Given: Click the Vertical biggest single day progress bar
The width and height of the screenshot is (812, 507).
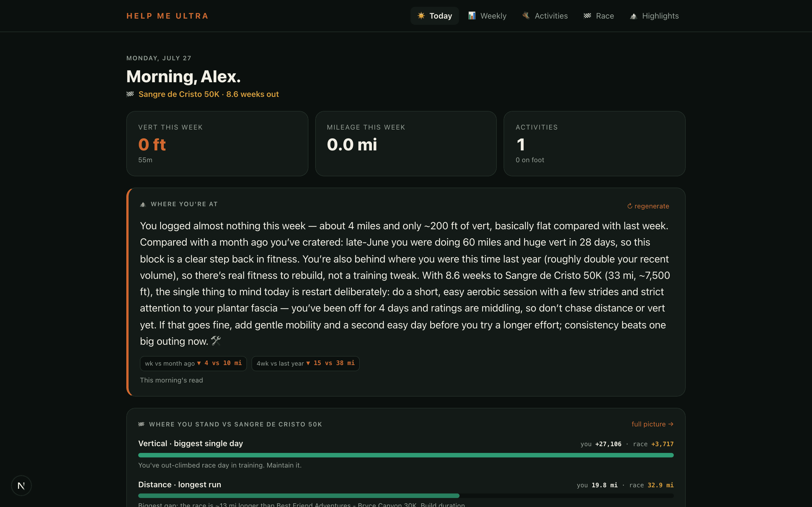Looking at the screenshot, I should click(x=406, y=455).
